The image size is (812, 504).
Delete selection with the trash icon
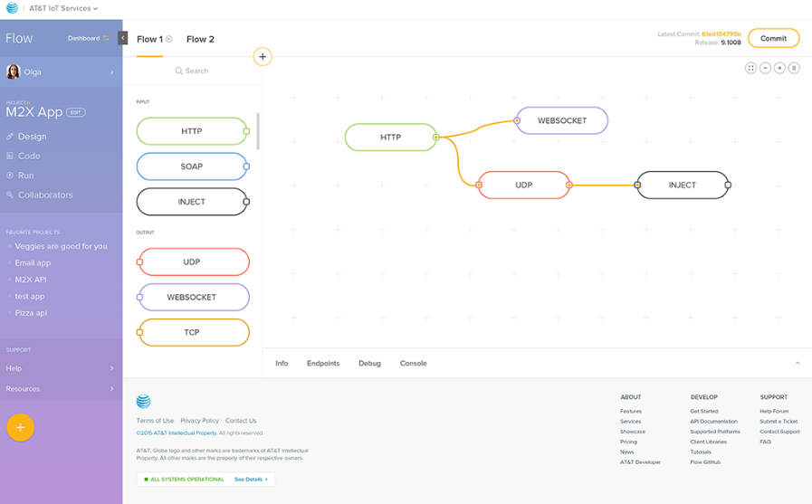[794, 68]
